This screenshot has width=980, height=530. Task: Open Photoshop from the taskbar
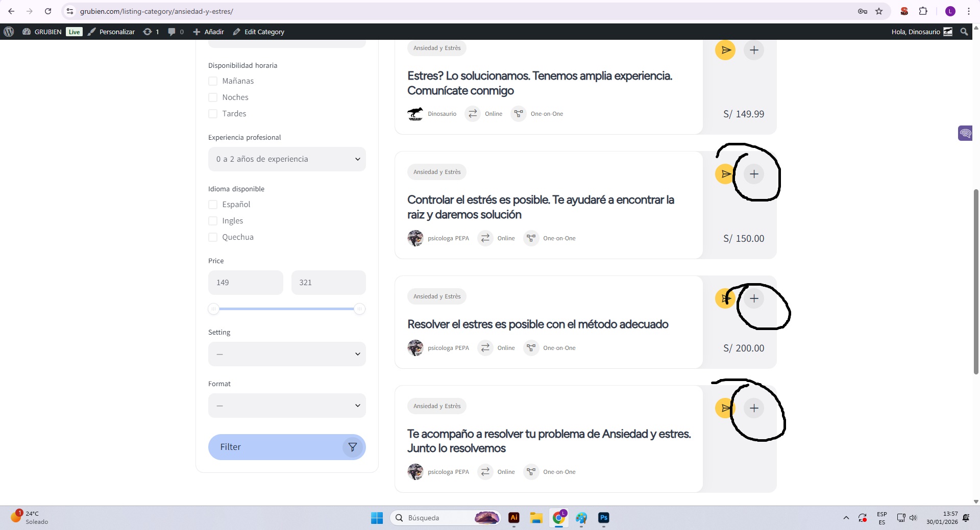(x=603, y=518)
